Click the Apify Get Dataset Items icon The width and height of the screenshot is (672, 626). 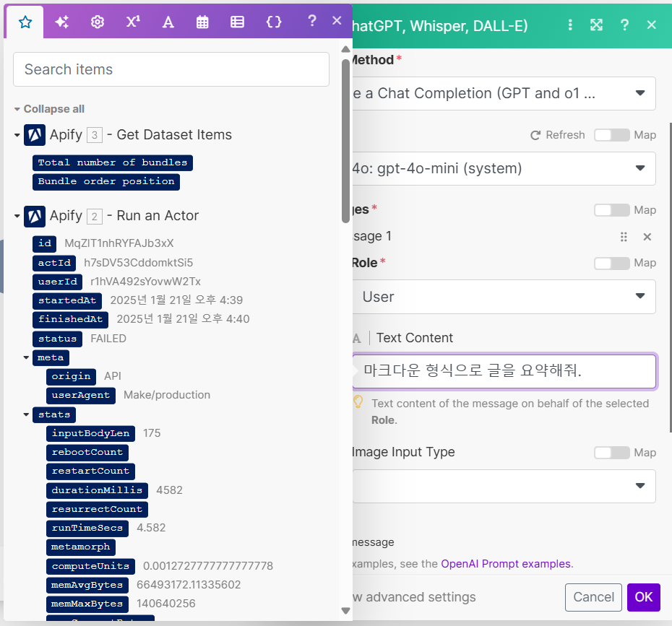pyautogui.click(x=35, y=135)
